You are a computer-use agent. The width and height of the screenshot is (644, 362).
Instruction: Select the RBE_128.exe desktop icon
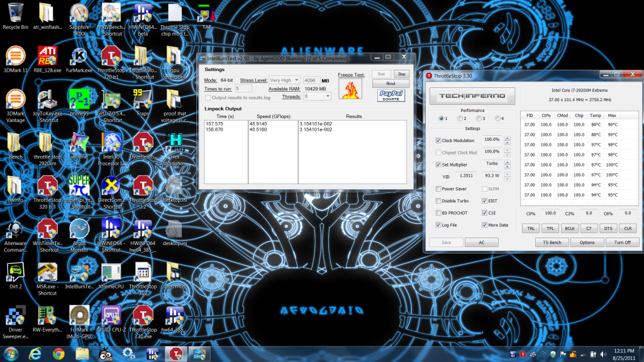click(47, 60)
